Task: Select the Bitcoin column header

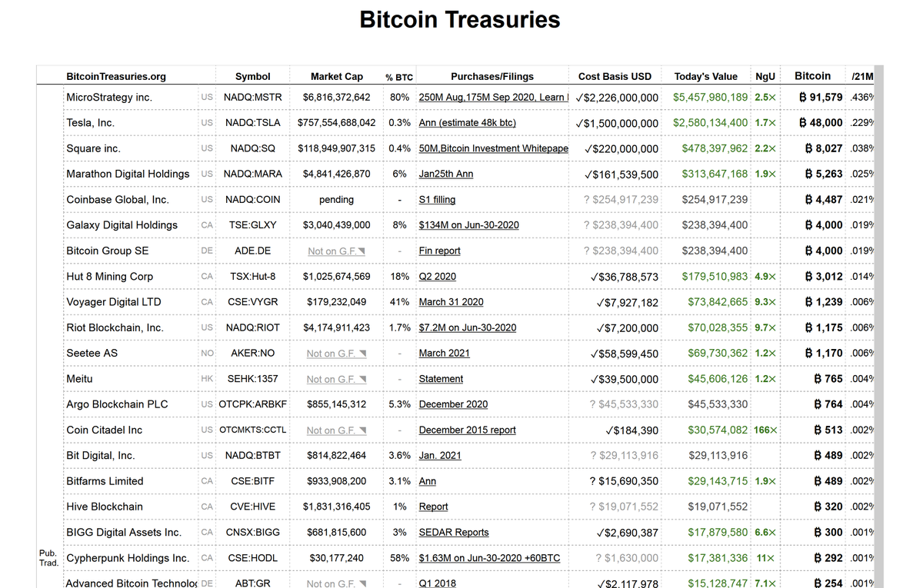Action: click(x=812, y=75)
